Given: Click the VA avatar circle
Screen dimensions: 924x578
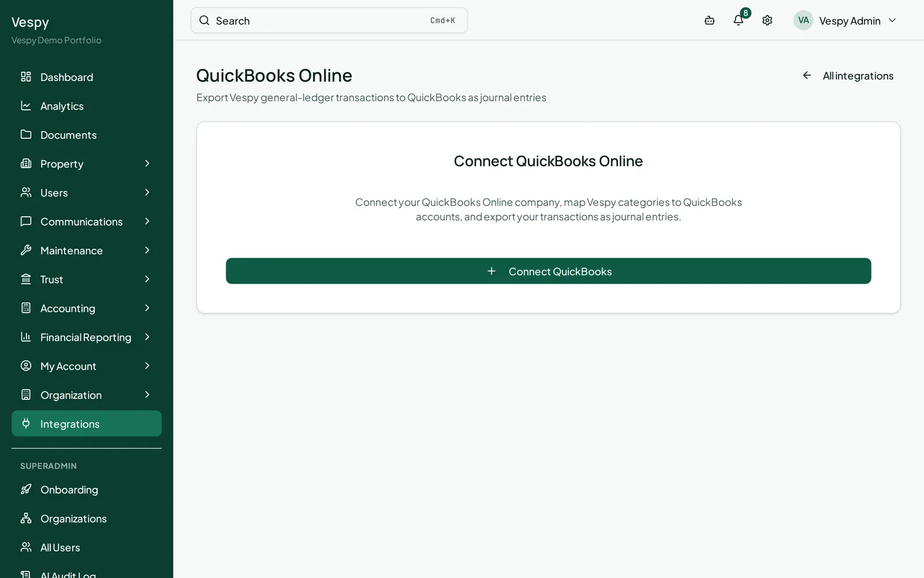Looking at the screenshot, I should coord(803,20).
